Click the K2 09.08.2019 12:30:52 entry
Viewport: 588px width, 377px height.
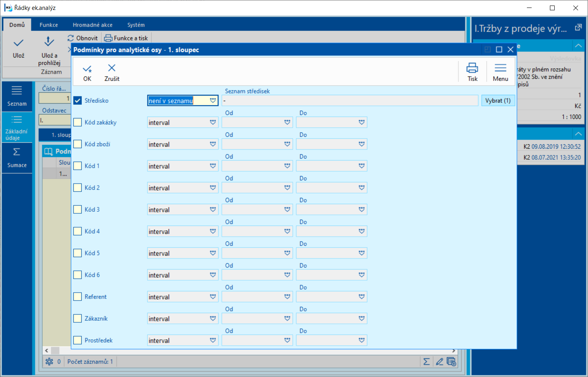point(552,147)
